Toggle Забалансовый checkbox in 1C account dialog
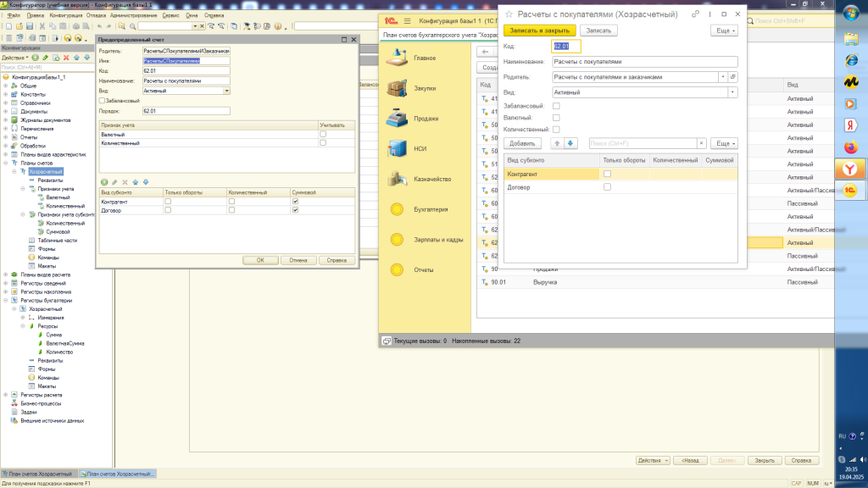Image resolution: width=868 pixels, height=488 pixels. (556, 106)
